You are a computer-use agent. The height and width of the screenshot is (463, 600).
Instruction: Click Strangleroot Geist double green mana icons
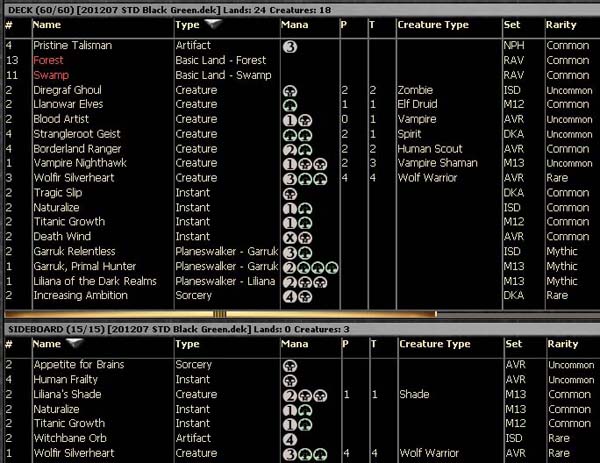(x=297, y=135)
